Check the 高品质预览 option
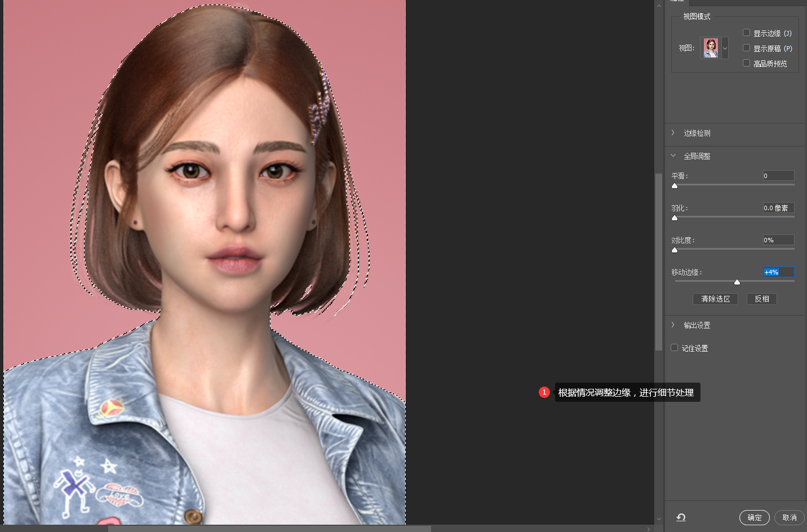Screen dimensions: 807x532 point(746,63)
